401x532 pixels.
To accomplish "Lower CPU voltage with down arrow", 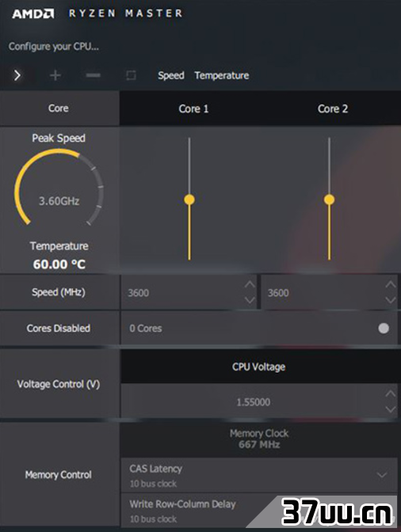I will click(x=391, y=409).
